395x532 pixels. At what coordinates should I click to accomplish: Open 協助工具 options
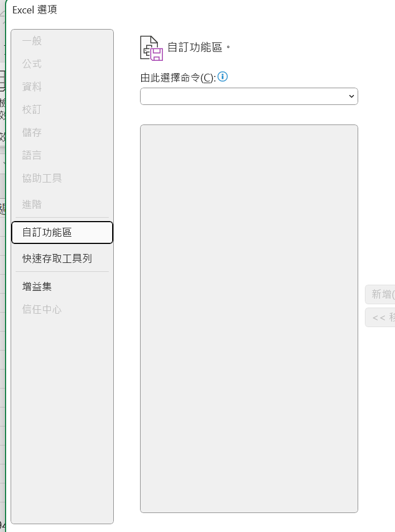click(62, 178)
